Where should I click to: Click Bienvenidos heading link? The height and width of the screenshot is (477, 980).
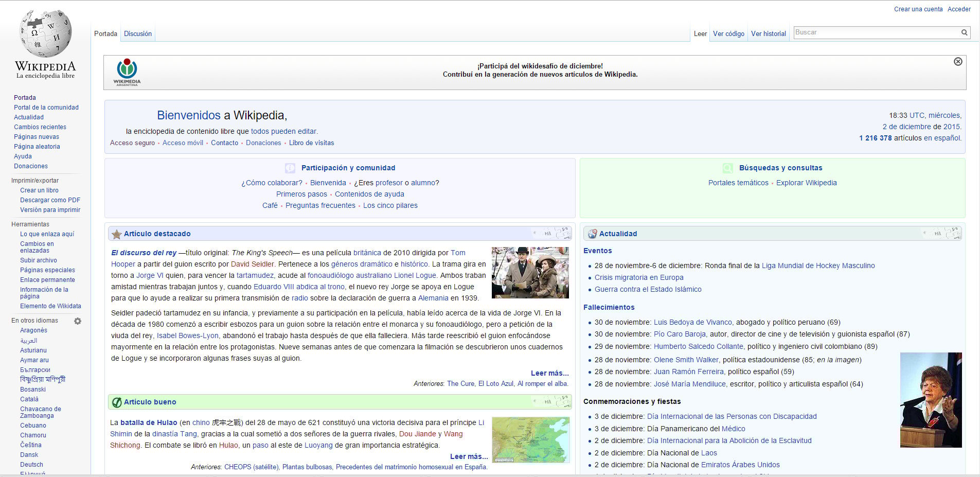pyautogui.click(x=189, y=115)
